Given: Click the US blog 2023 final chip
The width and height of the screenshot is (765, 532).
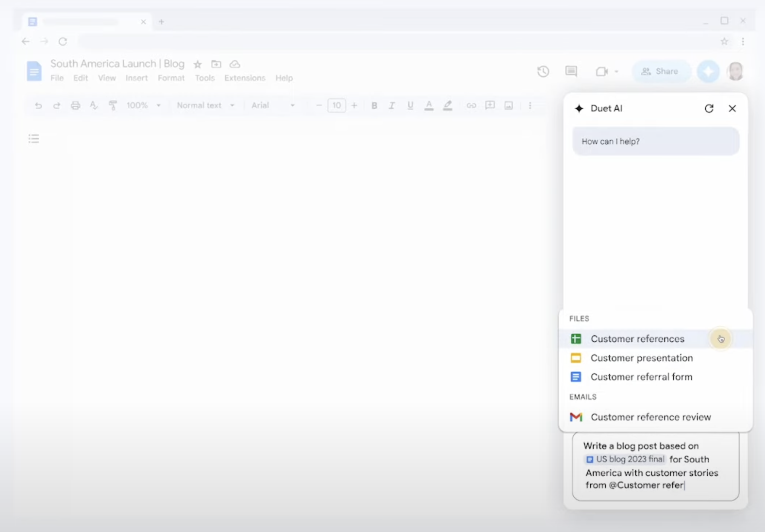Looking at the screenshot, I should 625,459.
